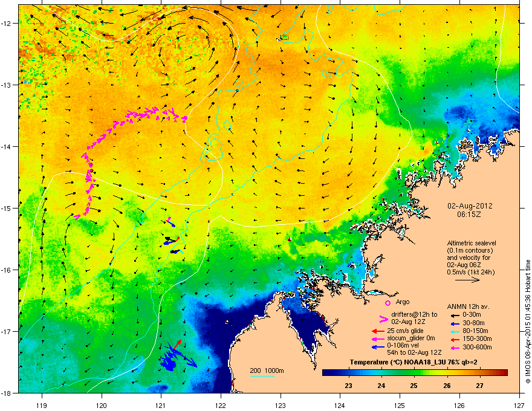Image resolution: width=532 pixels, height=411 pixels.
Task: Click the '(0.1m contours)' text
Action: 470,251
